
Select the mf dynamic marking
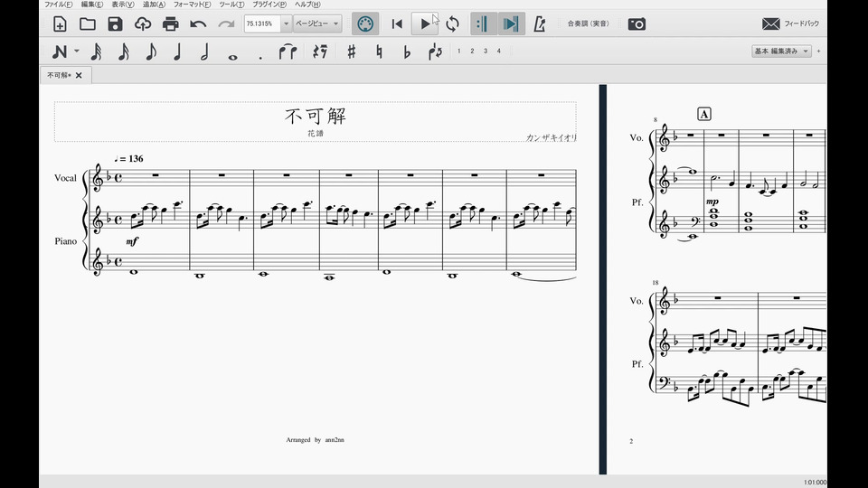tap(132, 241)
